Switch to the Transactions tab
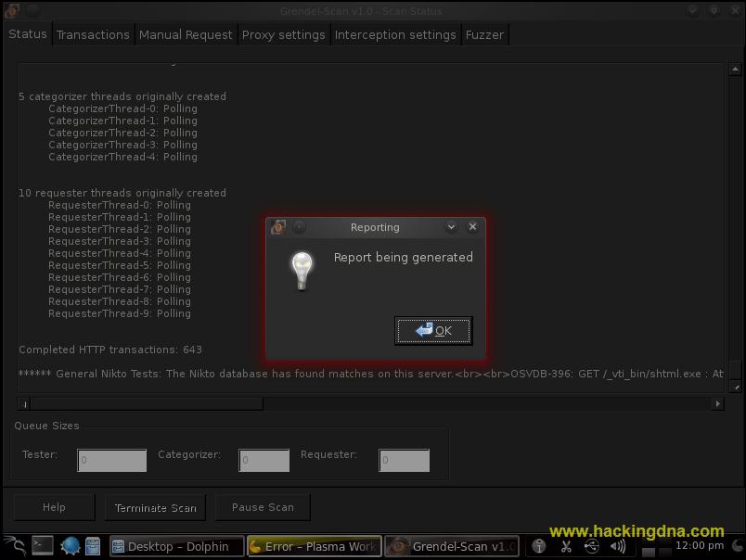The image size is (746, 560). point(93,34)
